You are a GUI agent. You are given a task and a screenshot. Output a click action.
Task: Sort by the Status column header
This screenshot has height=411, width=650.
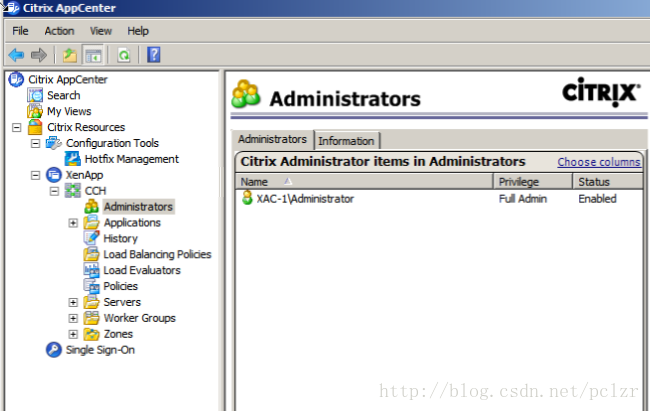608,182
